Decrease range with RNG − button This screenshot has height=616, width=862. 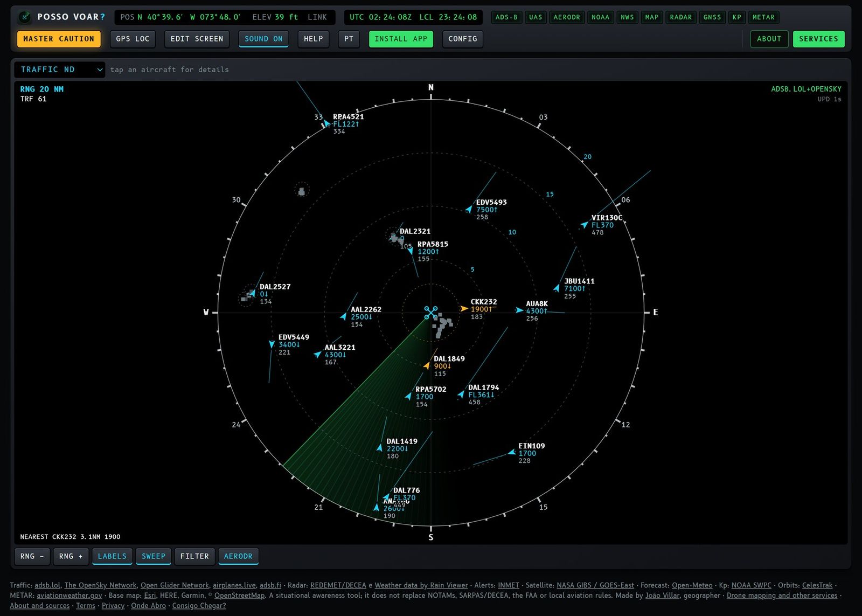point(32,556)
